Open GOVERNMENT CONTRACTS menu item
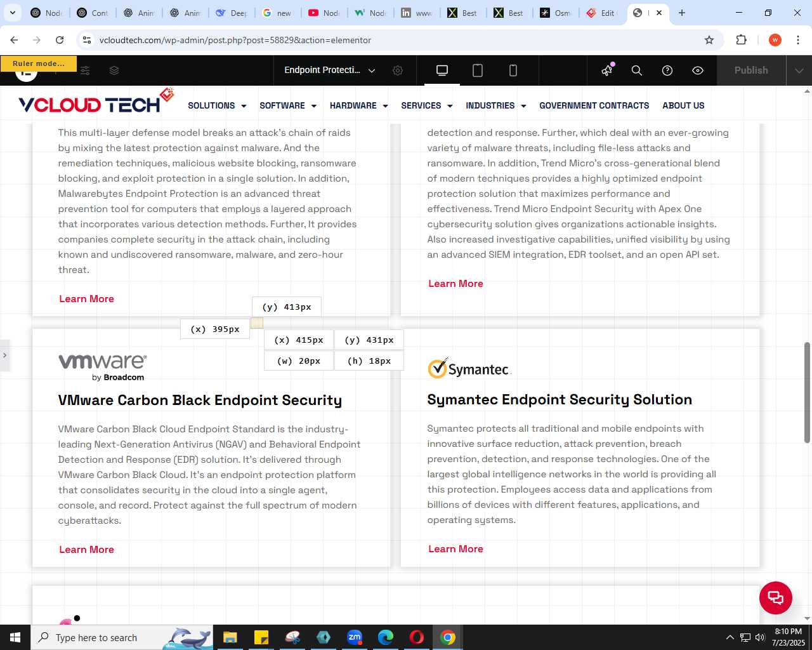The height and width of the screenshot is (650, 812). 594,106
